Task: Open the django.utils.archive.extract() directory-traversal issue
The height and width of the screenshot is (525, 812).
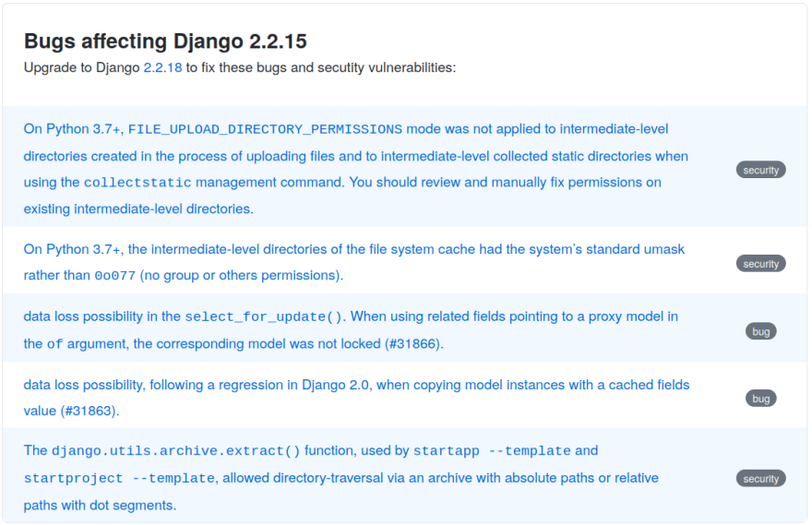Action: coord(340,478)
